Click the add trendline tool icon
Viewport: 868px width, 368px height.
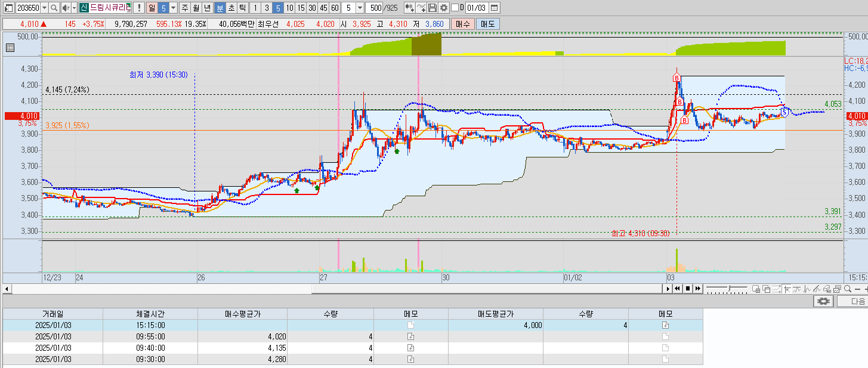(x=421, y=8)
